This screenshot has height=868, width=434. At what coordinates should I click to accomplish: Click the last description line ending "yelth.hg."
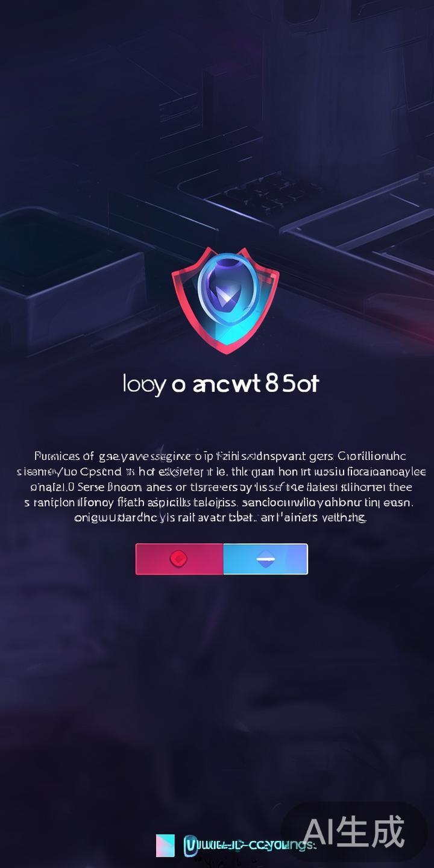pyautogui.click(x=220, y=517)
